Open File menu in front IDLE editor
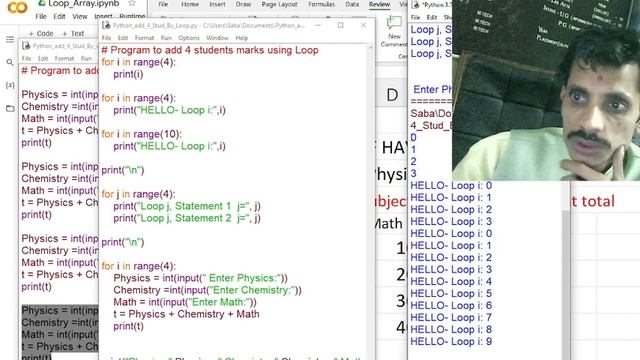 click(x=106, y=38)
